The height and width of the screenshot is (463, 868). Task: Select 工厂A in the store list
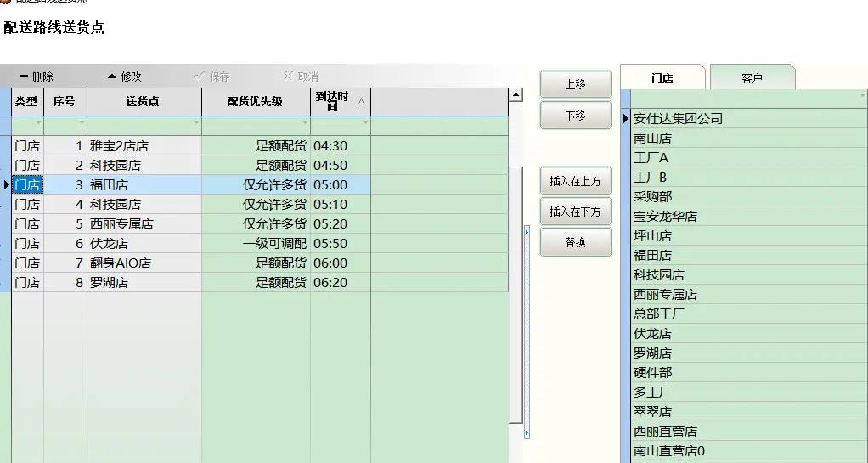click(750, 158)
